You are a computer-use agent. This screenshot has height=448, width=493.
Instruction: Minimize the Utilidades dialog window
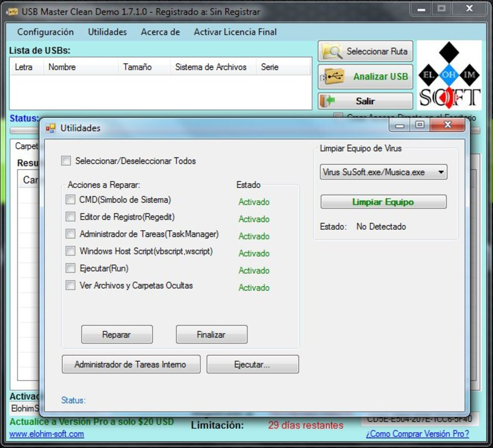coord(399,125)
